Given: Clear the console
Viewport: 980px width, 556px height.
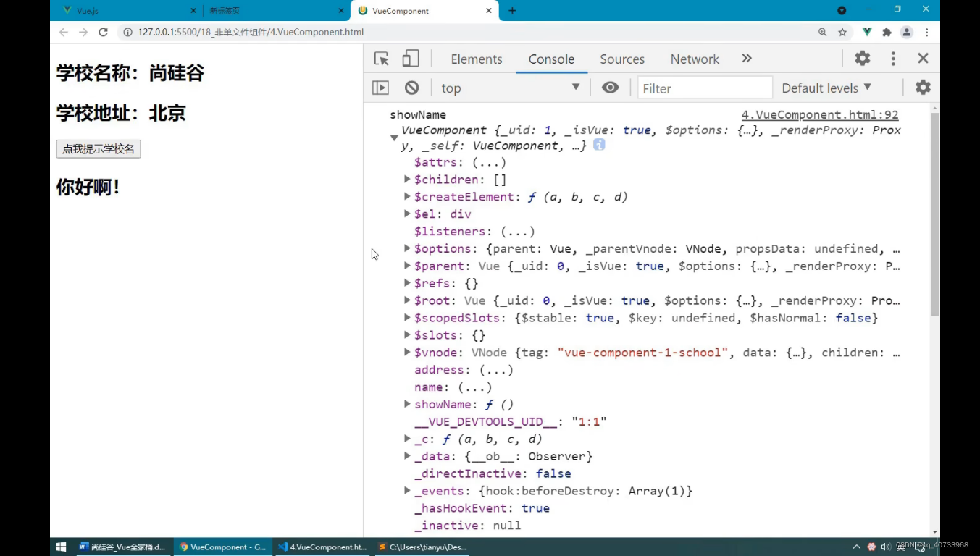Looking at the screenshot, I should [411, 88].
